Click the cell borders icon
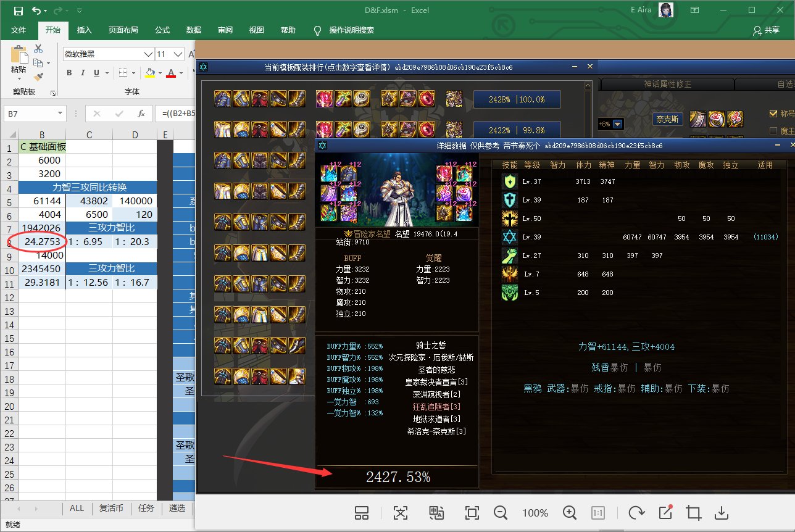This screenshot has height=532, width=795. (x=123, y=73)
